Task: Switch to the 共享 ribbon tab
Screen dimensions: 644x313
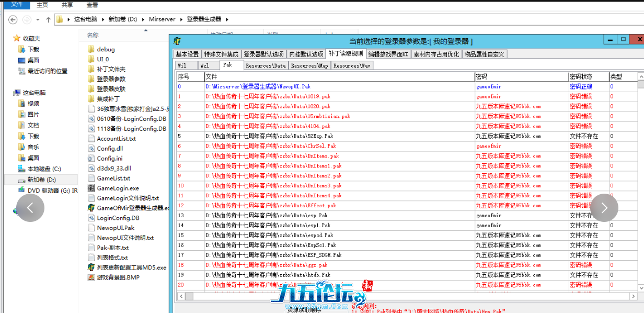Action: click(67, 5)
